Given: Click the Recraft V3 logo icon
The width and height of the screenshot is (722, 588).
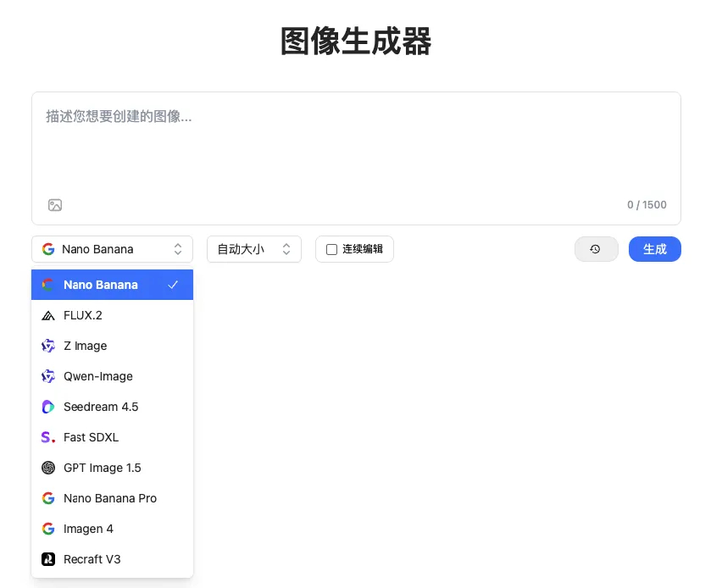Looking at the screenshot, I should [48, 559].
